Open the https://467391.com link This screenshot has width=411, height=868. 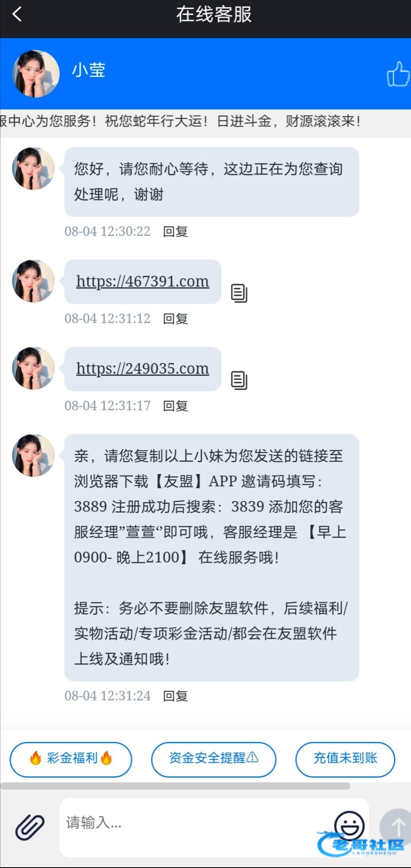pyautogui.click(x=143, y=281)
